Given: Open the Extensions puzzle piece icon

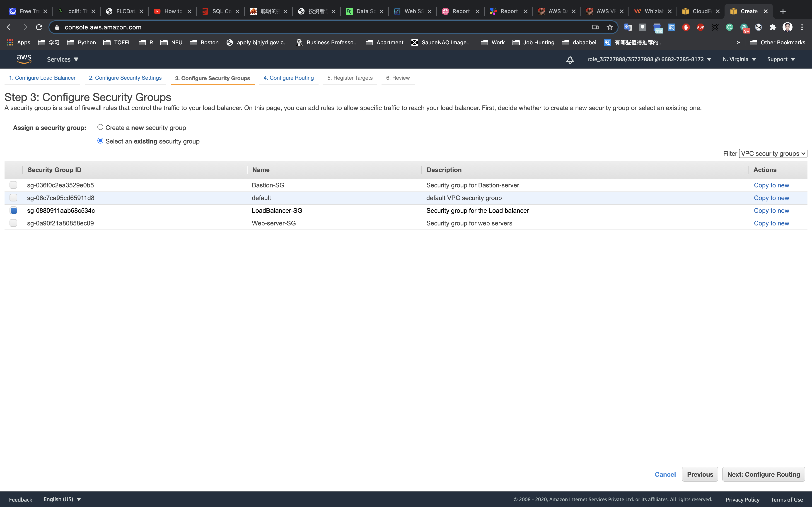Looking at the screenshot, I should pos(773,27).
